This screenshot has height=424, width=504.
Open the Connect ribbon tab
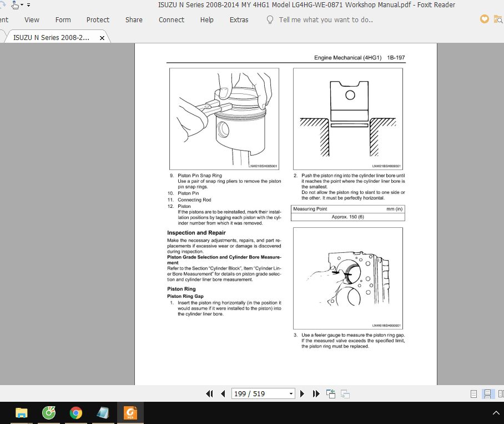172,20
